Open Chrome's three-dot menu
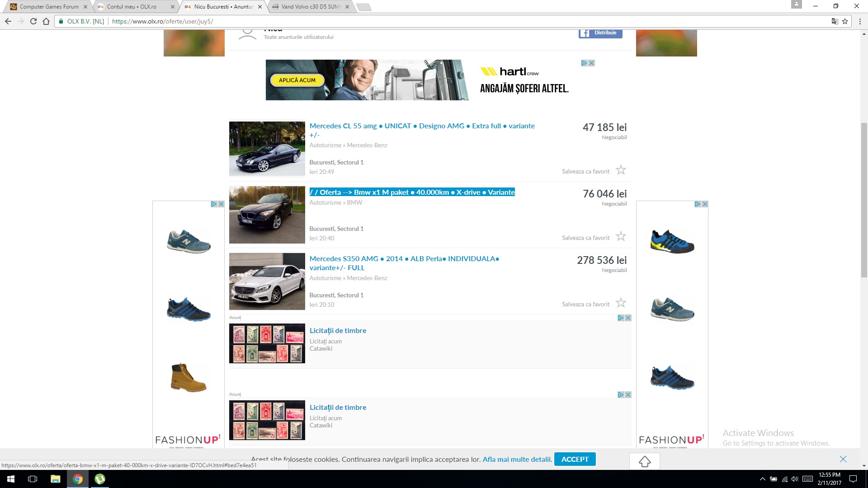 tap(860, 21)
